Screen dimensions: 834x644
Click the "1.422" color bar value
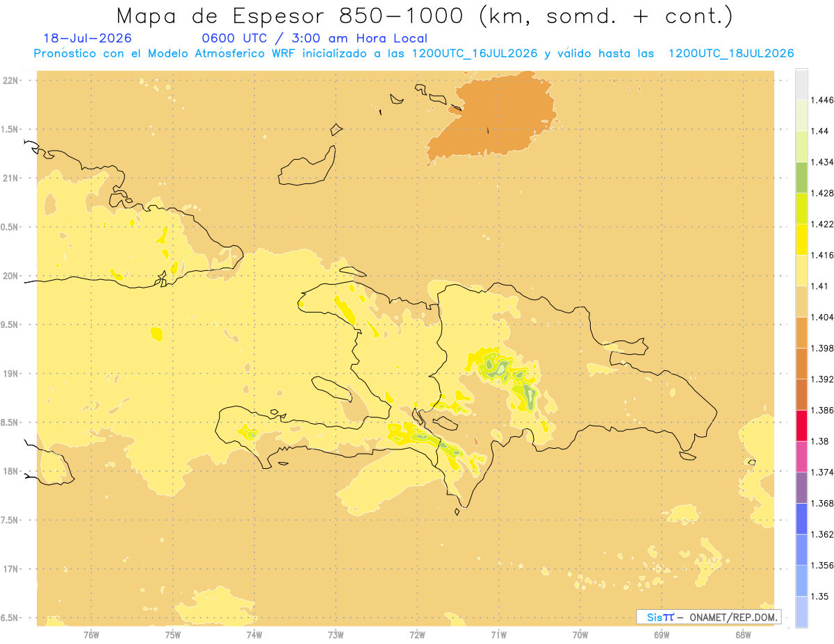822,224
